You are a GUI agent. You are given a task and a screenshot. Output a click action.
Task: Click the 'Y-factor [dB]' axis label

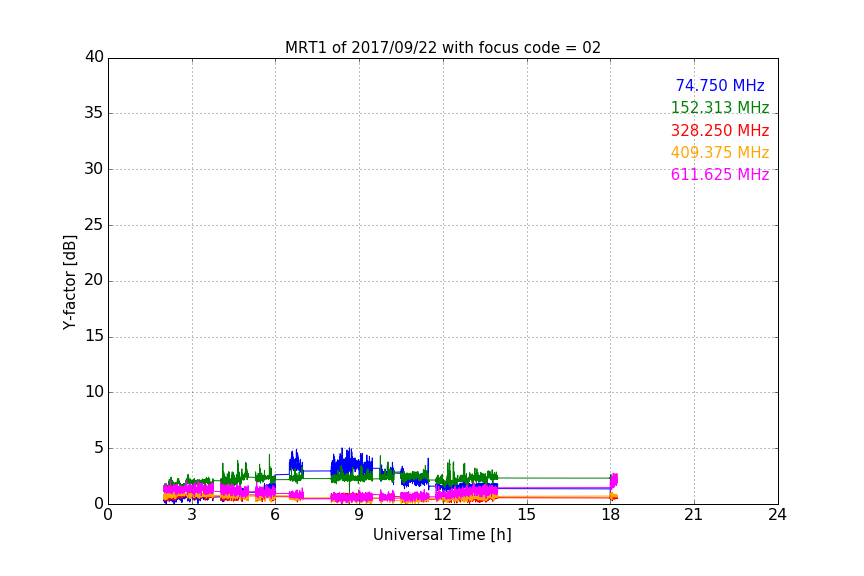(x=69, y=282)
